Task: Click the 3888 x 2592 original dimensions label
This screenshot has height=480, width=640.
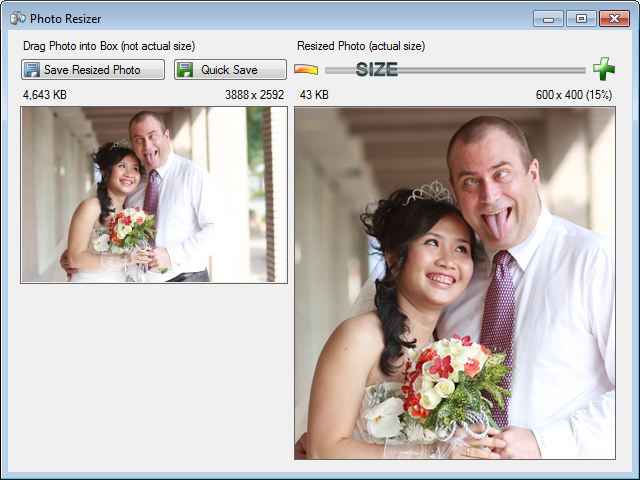Action: (x=254, y=95)
